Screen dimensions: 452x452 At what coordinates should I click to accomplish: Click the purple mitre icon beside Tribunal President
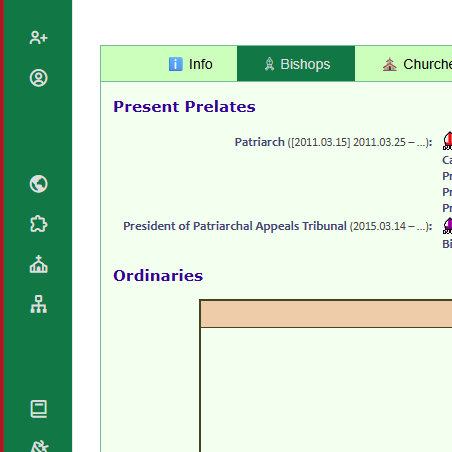[x=448, y=226]
